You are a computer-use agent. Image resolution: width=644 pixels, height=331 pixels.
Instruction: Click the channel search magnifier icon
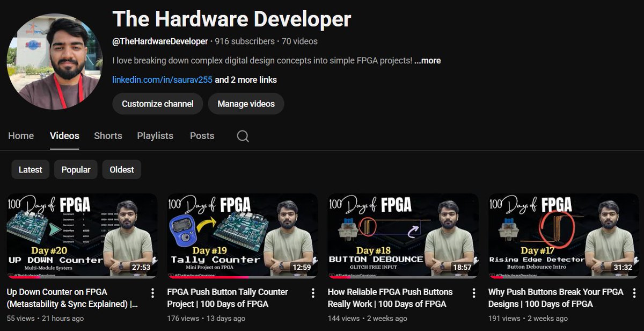tap(243, 136)
